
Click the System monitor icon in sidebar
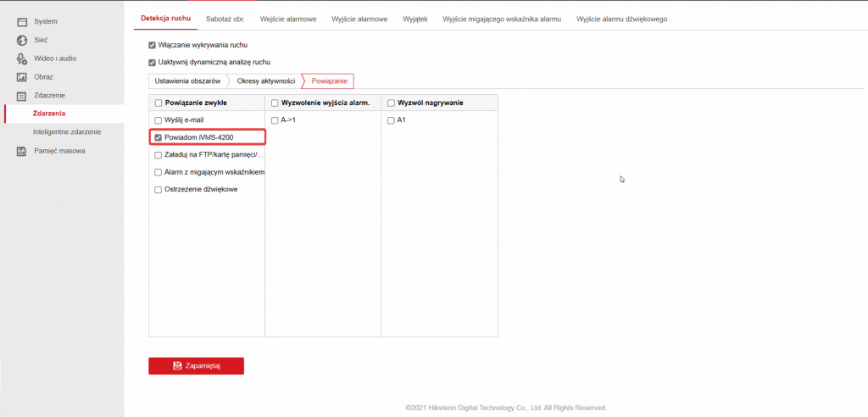point(22,20)
